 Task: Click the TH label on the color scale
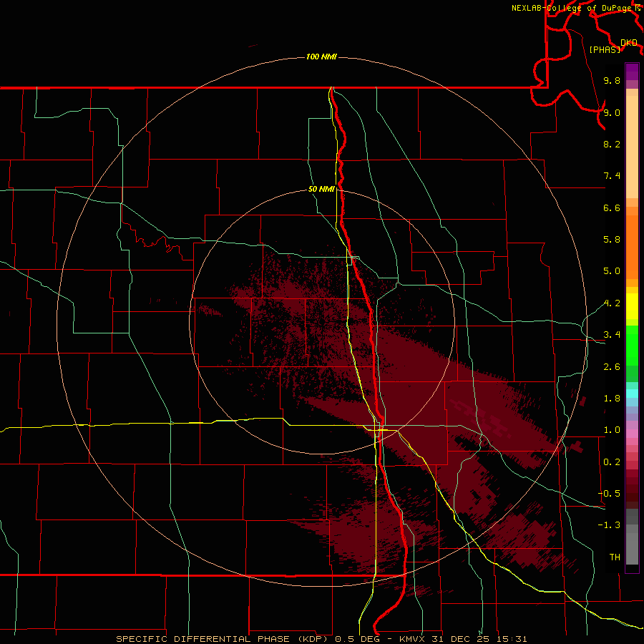coord(615,557)
